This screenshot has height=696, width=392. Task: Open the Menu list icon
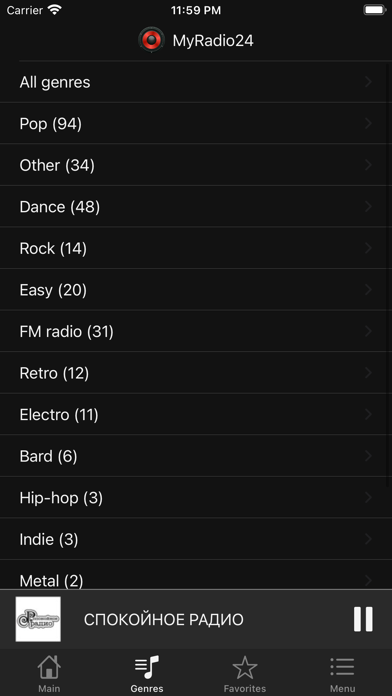(x=342, y=667)
